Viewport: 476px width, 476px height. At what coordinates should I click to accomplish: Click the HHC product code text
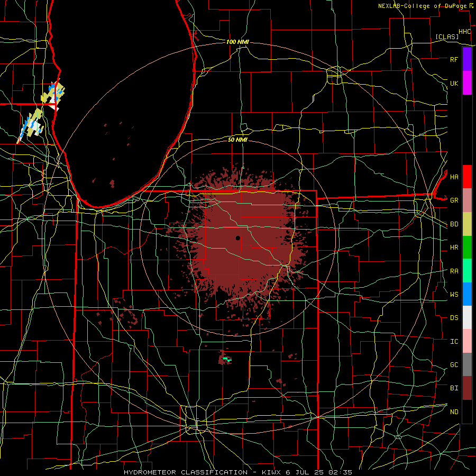tap(464, 32)
